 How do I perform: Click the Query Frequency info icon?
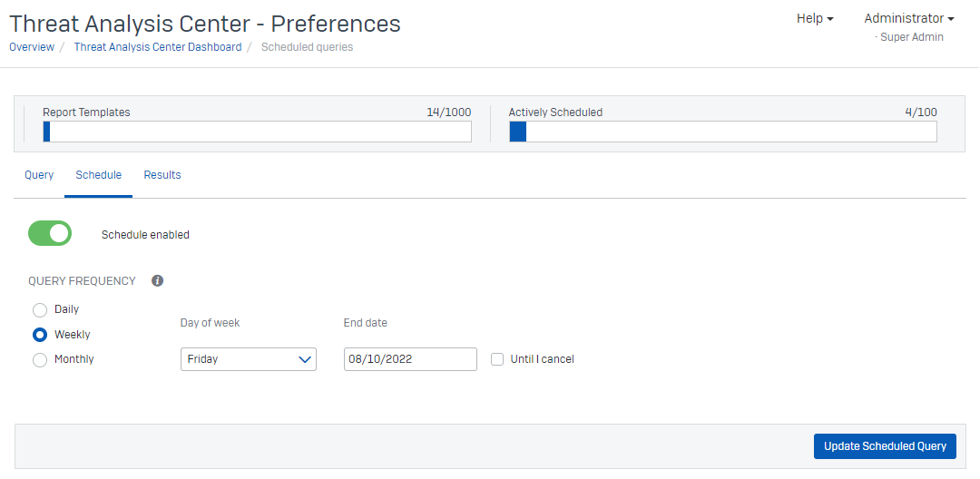click(157, 281)
